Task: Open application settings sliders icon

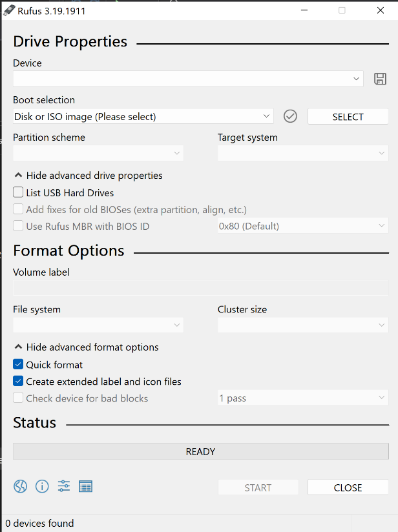Action: point(64,486)
